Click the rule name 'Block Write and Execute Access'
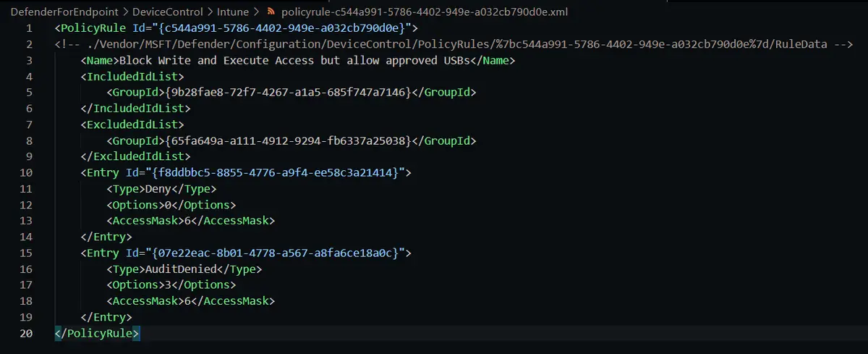This screenshot has height=354, width=868. 218,60
